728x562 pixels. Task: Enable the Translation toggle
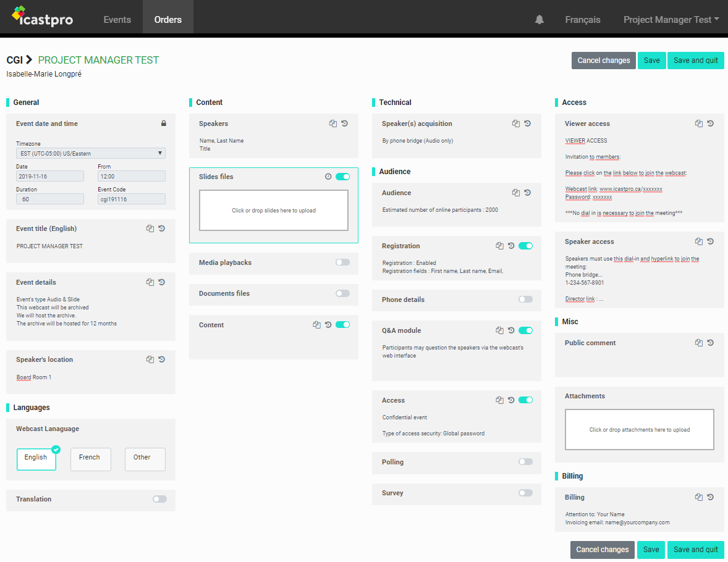click(x=159, y=499)
